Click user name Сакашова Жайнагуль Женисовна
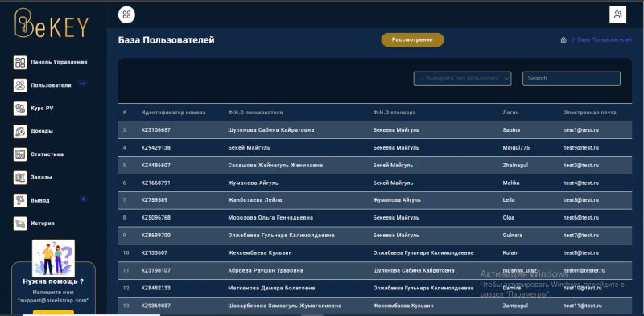 click(x=275, y=166)
